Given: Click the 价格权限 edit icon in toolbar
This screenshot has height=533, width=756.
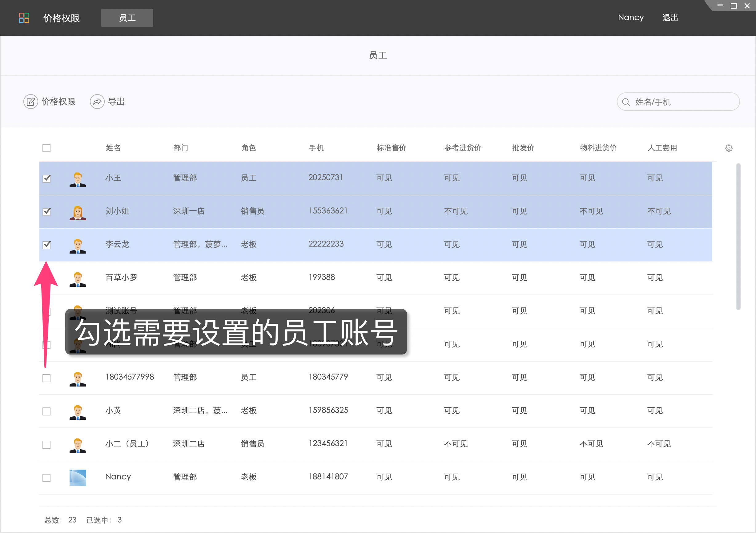Looking at the screenshot, I should [x=30, y=101].
